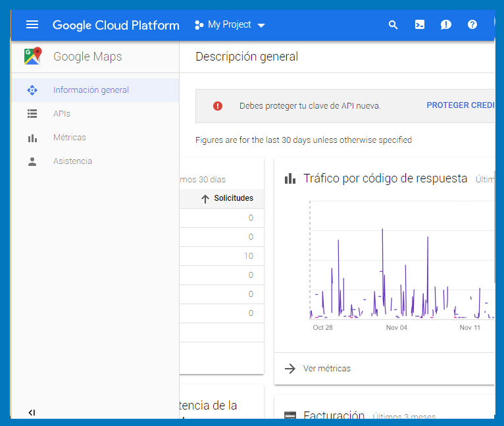Click the Oct 28 axis label
This screenshot has width=504, height=426.
click(322, 327)
